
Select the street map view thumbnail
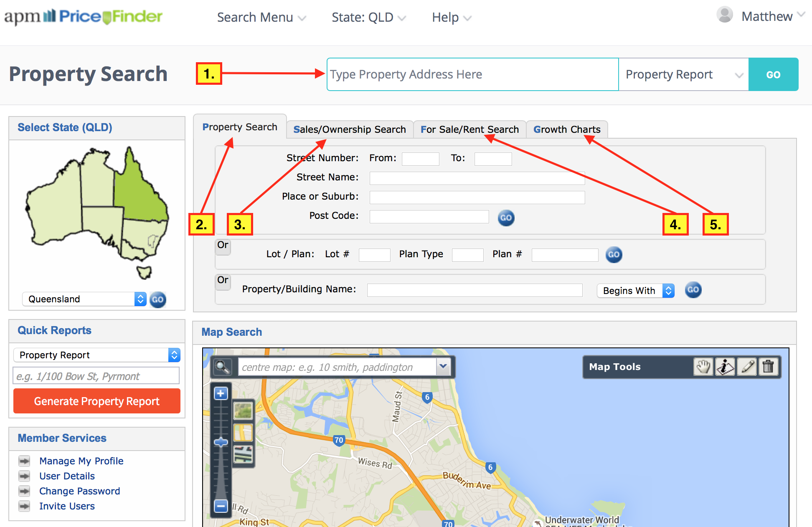click(x=244, y=433)
